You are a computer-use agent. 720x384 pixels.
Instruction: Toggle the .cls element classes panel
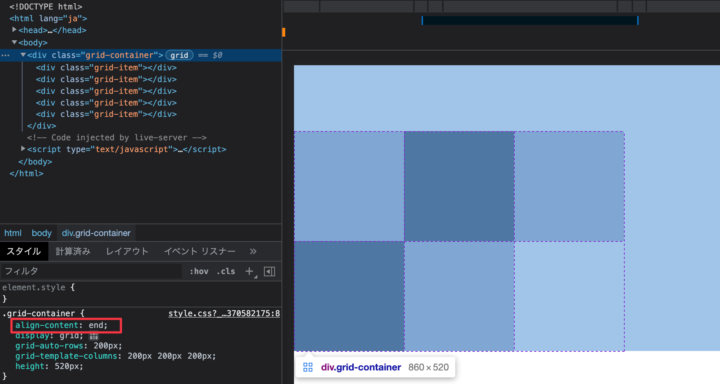[x=225, y=271]
